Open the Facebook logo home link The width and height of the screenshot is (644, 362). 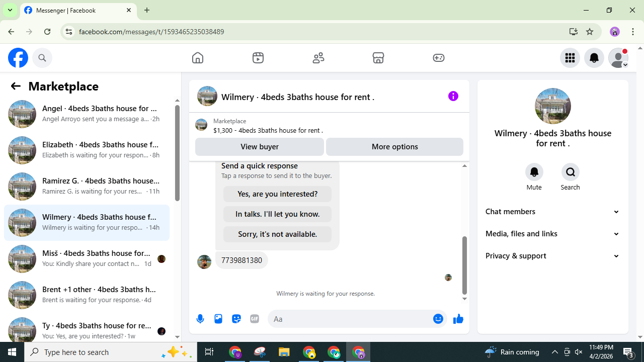point(18,58)
